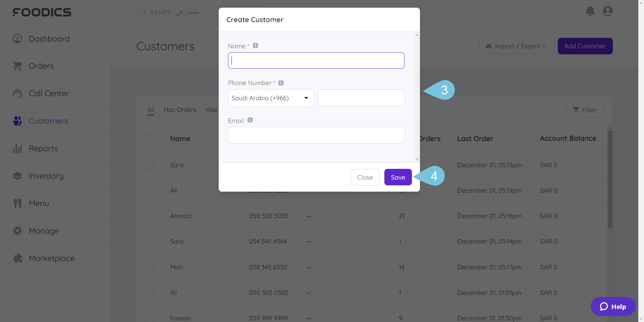Open the Saudi Arabia (+966) country code dropdown
The image size is (644, 322).
(271, 98)
